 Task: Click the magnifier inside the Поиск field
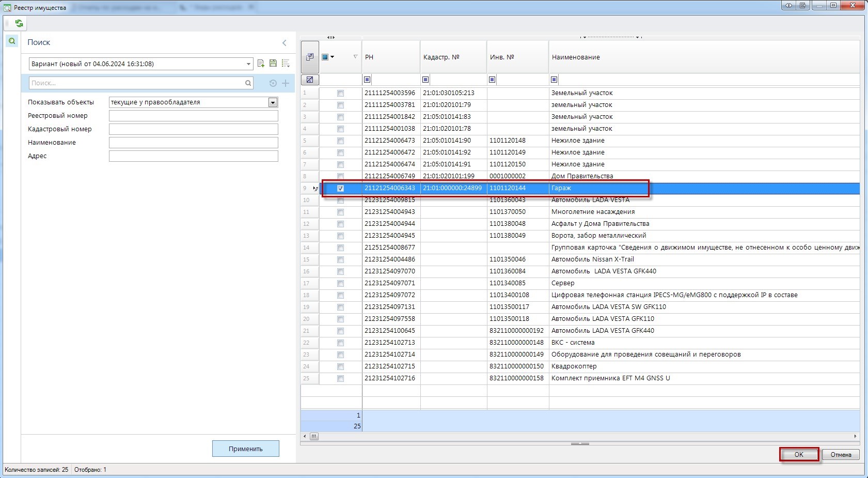click(x=248, y=83)
